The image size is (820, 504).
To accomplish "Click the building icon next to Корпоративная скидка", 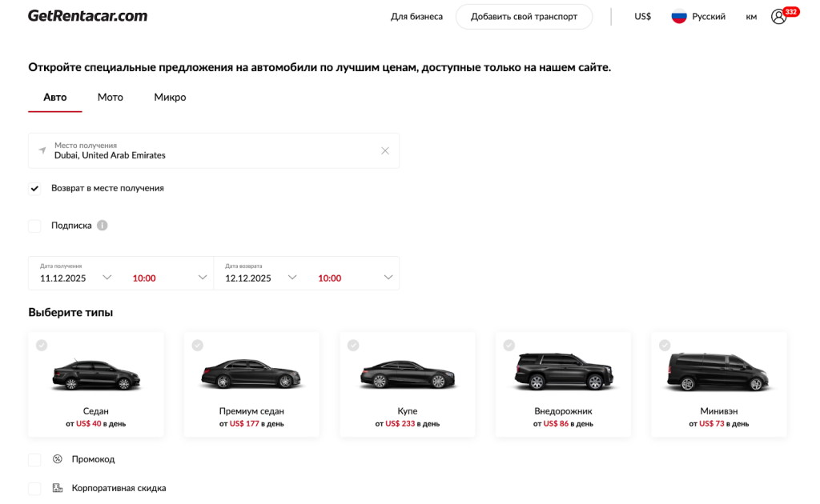I will click(x=56, y=488).
